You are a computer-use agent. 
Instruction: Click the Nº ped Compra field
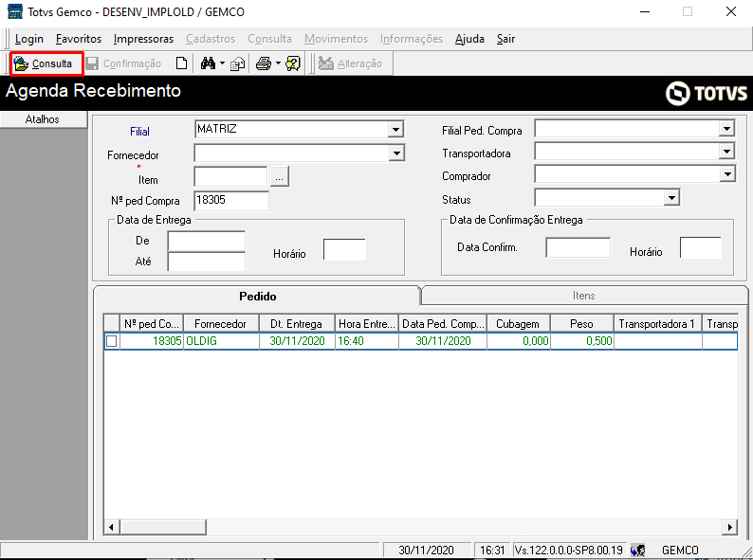[231, 201]
